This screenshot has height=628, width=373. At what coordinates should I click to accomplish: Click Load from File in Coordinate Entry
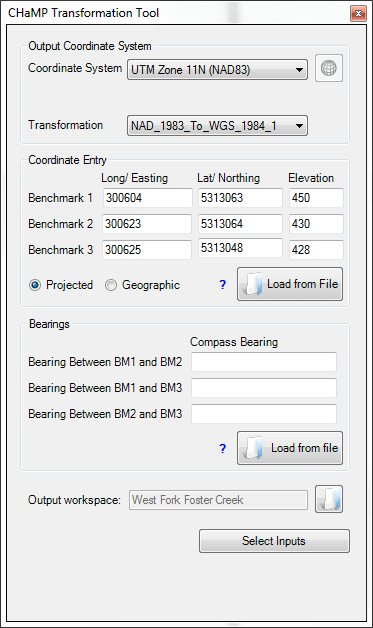pyautogui.click(x=290, y=284)
